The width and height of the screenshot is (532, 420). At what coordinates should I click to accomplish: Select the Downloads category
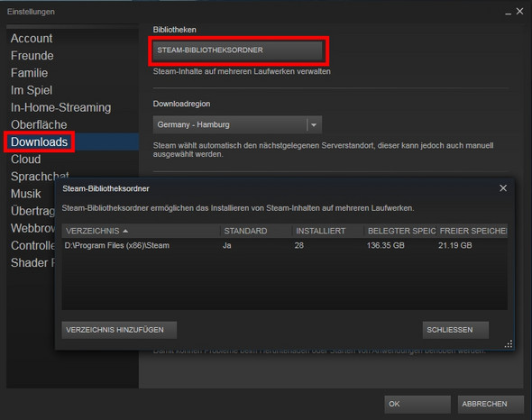40,142
